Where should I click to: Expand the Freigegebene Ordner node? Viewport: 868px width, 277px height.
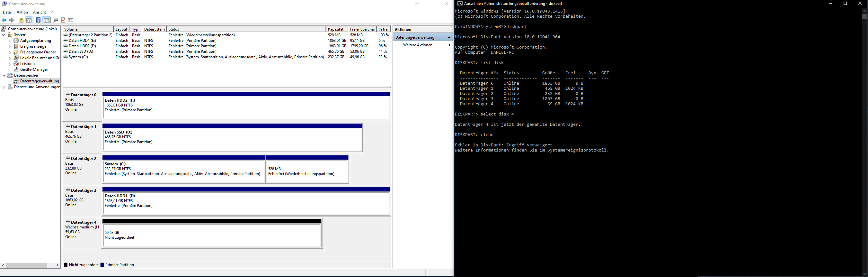click(x=10, y=52)
